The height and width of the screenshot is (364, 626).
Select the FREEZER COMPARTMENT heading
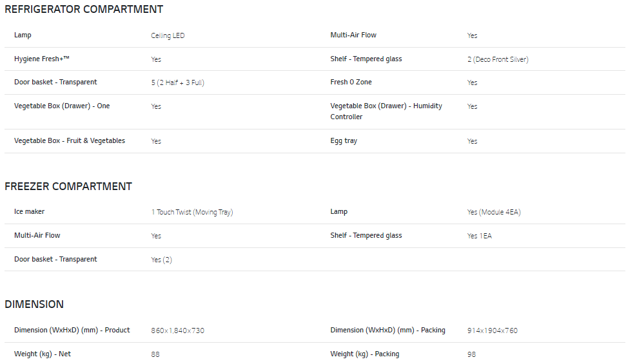(x=68, y=186)
